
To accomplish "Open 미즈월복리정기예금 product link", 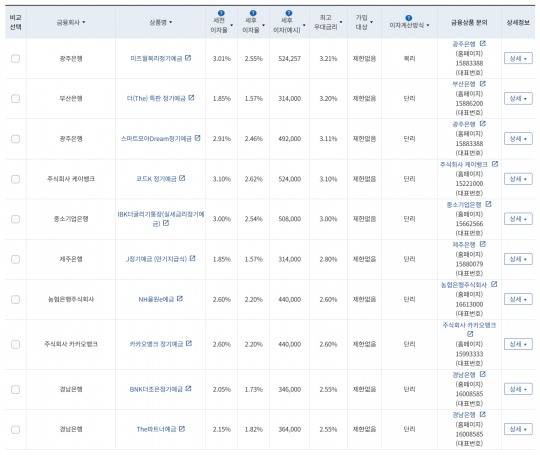I will tap(156, 59).
